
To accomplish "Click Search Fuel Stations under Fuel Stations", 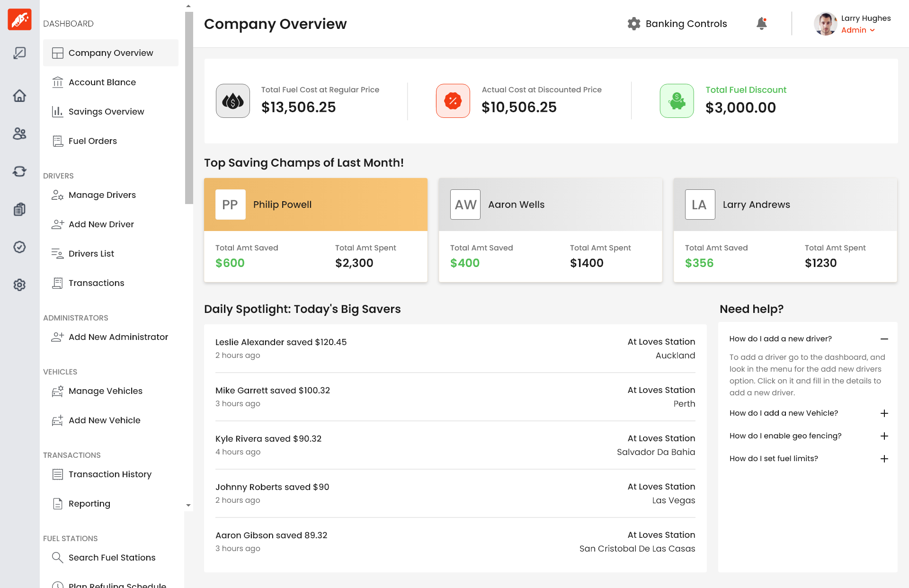I will 112,557.
